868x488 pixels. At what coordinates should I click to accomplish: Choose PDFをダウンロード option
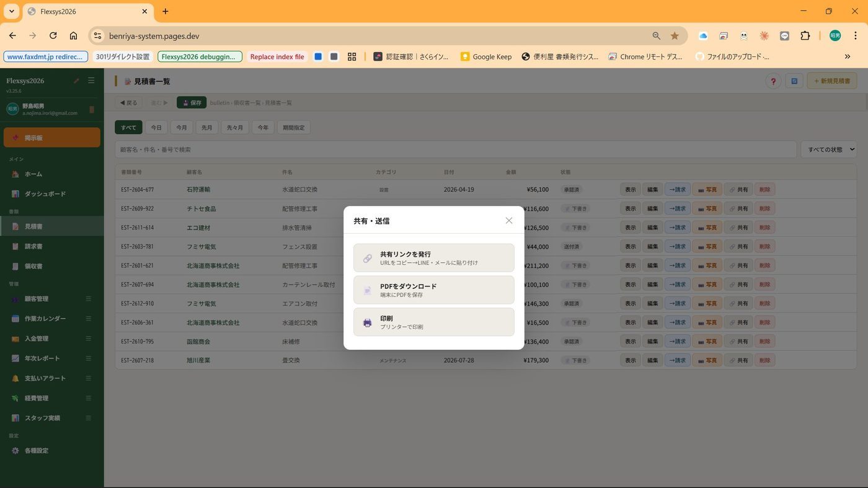click(434, 290)
